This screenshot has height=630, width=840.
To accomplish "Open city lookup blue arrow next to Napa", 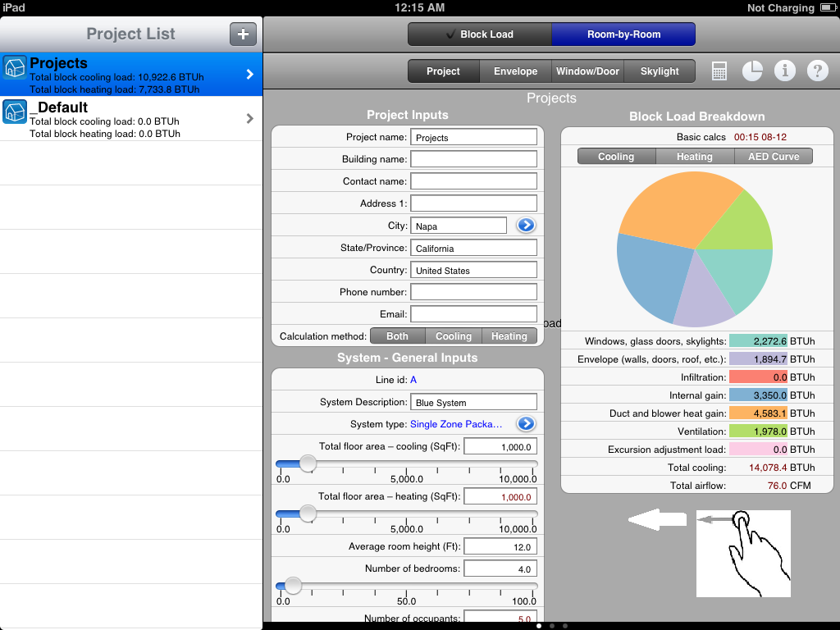I will coord(526,225).
